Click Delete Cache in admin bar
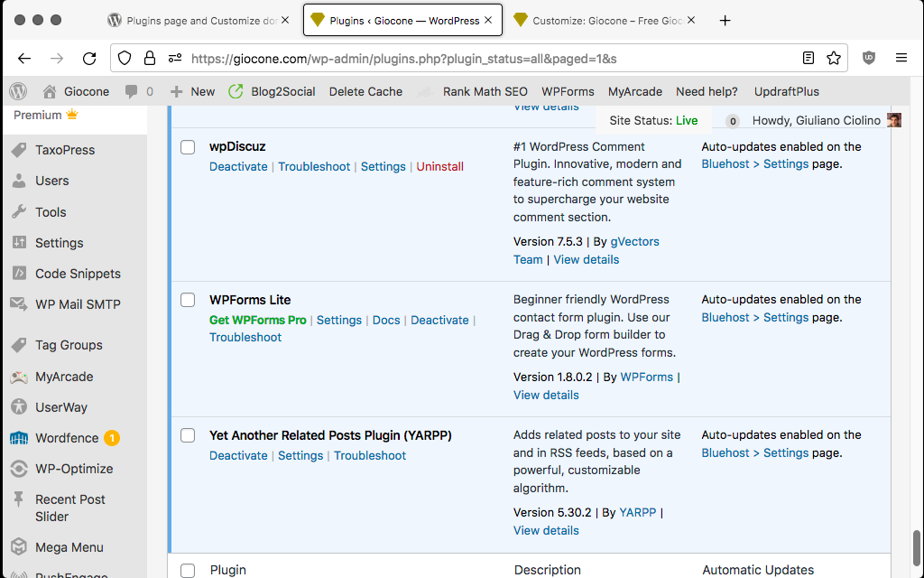This screenshot has height=578, width=924. pyautogui.click(x=365, y=91)
